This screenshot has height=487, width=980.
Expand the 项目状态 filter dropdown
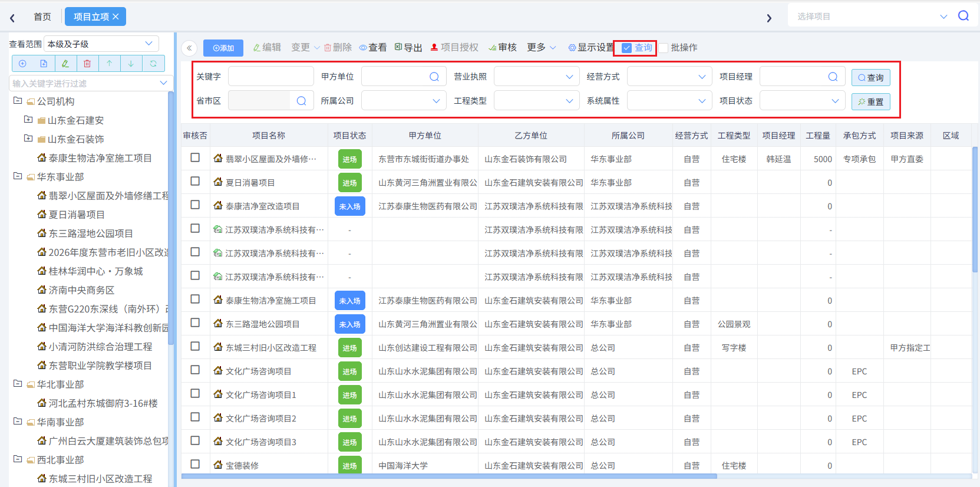tap(802, 101)
